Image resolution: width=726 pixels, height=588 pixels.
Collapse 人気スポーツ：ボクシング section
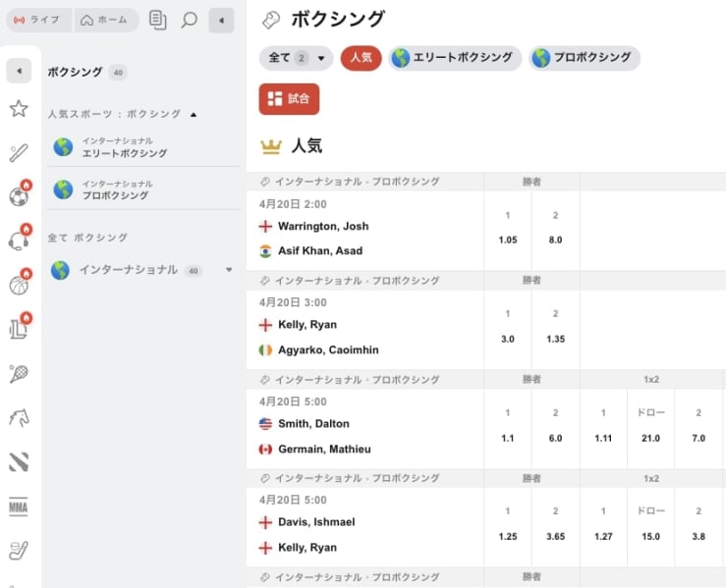194,114
